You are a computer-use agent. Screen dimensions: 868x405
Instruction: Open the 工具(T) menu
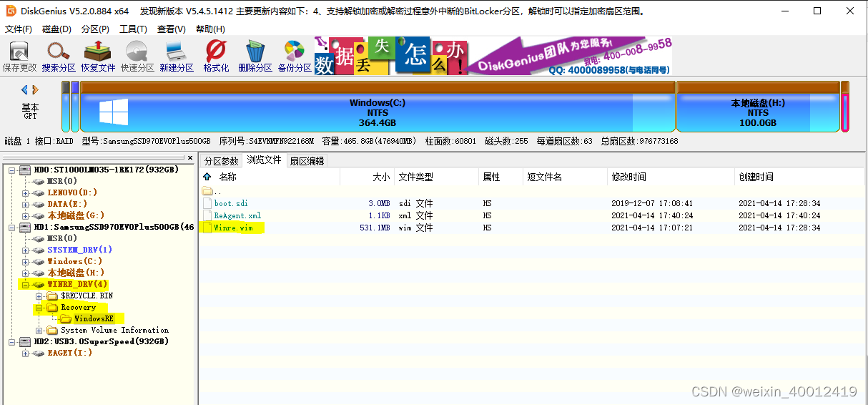[x=133, y=29]
